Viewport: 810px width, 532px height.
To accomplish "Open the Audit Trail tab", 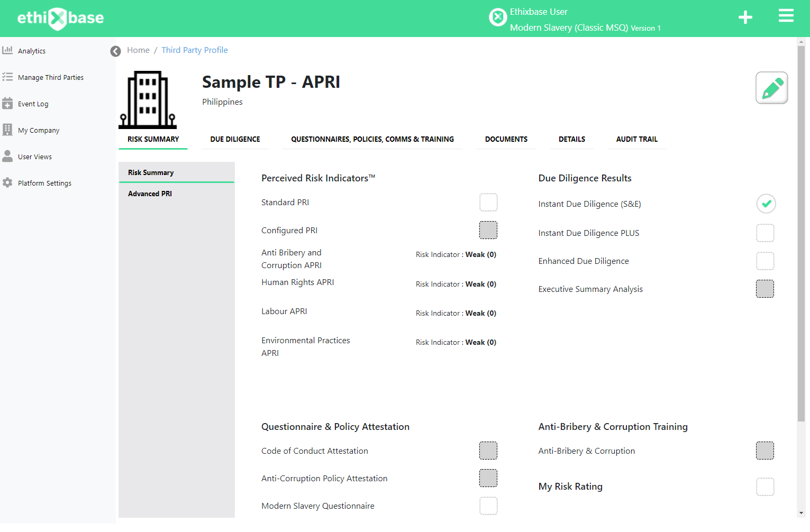I will (x=637, y=139).
